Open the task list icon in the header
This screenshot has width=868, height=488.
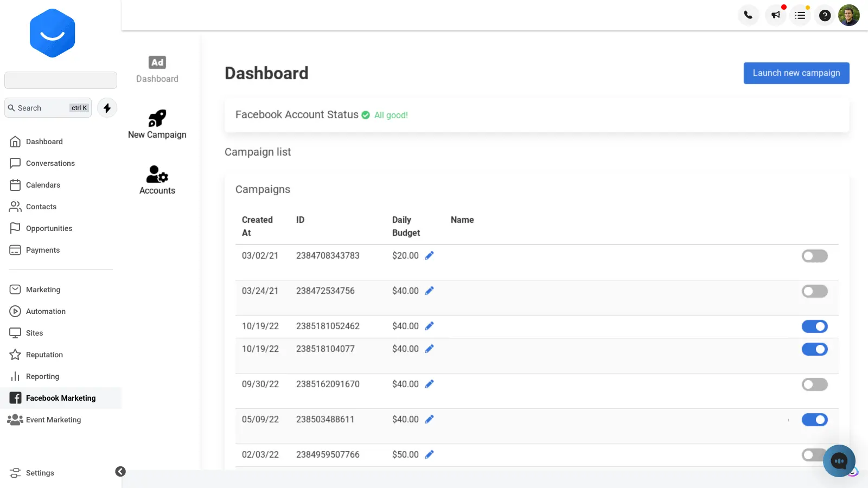click(x=800, y=15)
